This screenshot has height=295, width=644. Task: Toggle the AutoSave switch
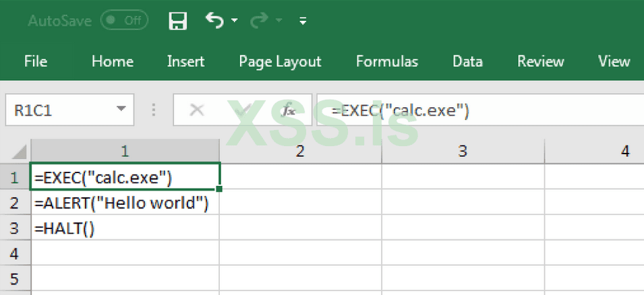[x=124, y=21]
